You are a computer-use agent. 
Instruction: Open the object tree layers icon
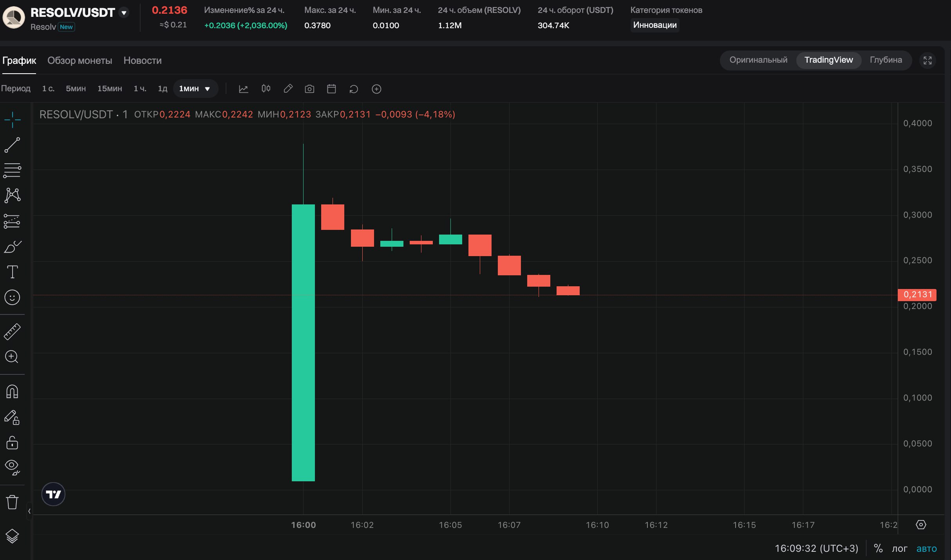(x=12, y=536)
